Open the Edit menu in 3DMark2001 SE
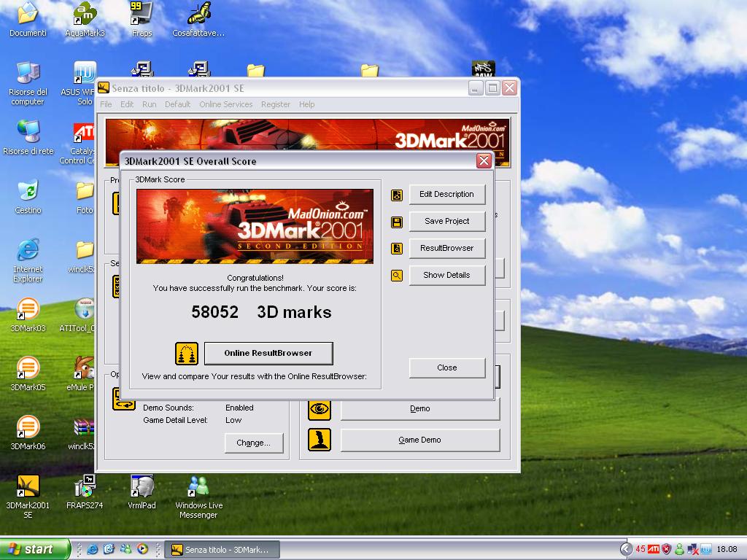747x560 pixels. click(127, 104)
